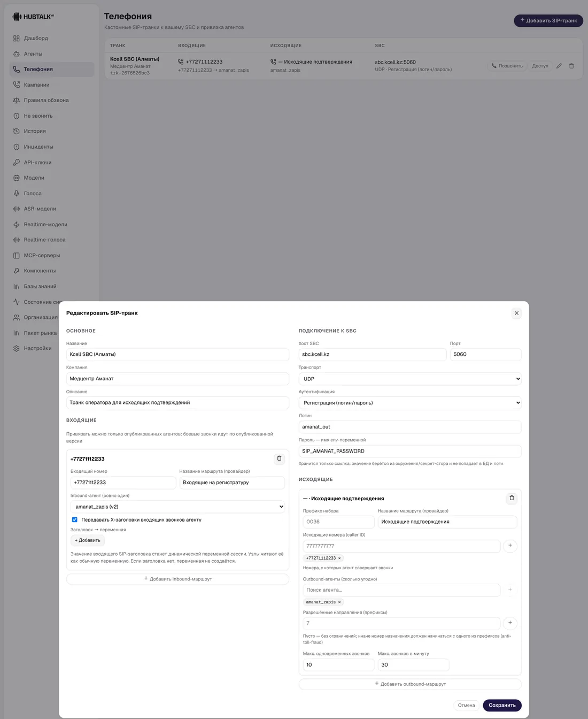
Task: Click the inbound Название маршрута field
Action: coord(232,483)
